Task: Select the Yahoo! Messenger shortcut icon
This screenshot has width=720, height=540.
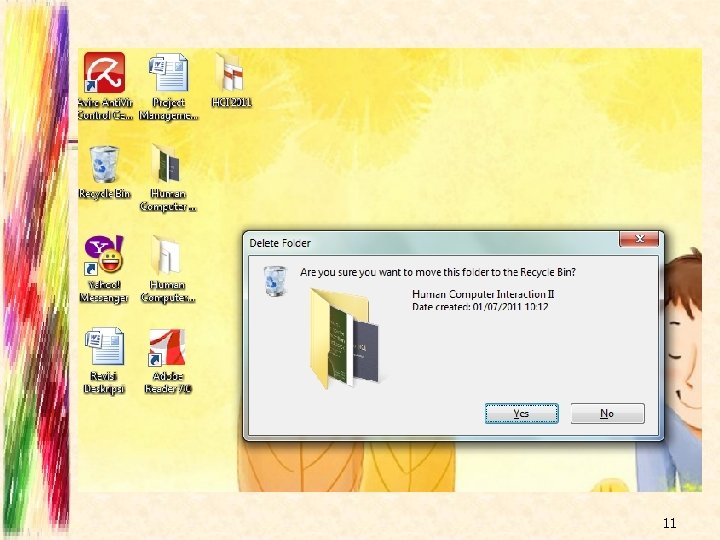Action: pyautogui.click(x=104, y=255)
